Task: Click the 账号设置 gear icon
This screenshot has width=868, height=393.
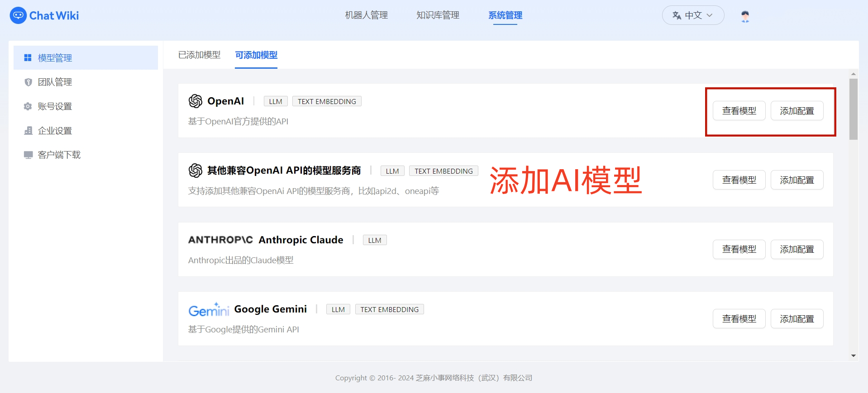Action: [x=28, y=106]
